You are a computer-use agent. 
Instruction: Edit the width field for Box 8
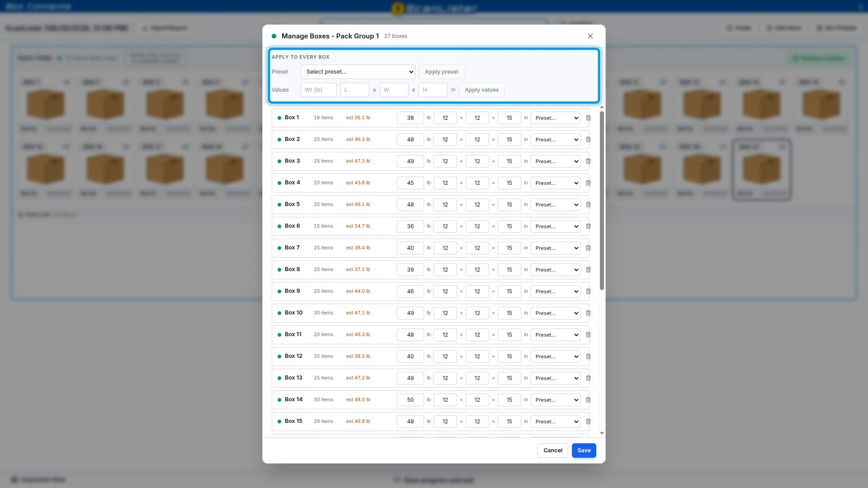click(x=477, y=270)
